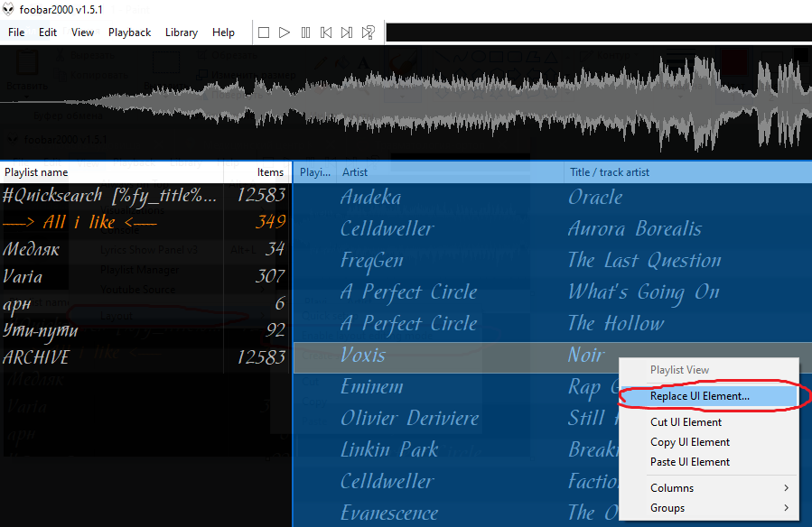Select the Ути-пути playlist
Screen dimensions: 812x527
[x=145, y=330]
